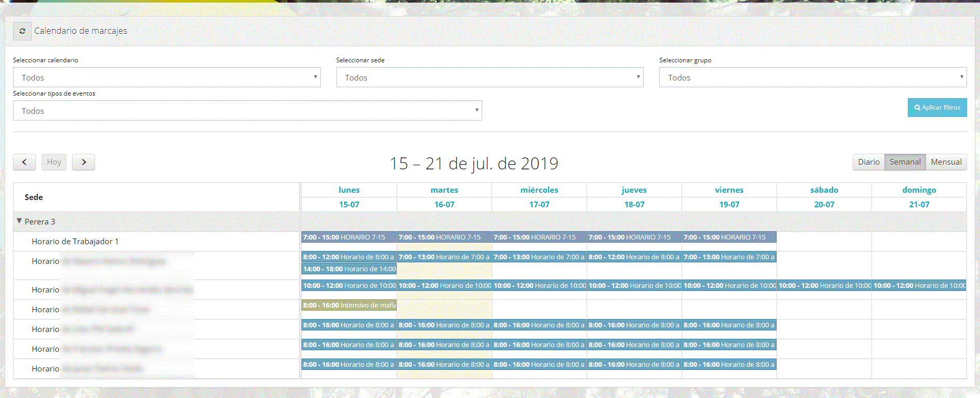Screen dimensions: 980x398
Task: Click the date range title 15 – 21 de jul. de 2019
Action: tap(474, 164)
